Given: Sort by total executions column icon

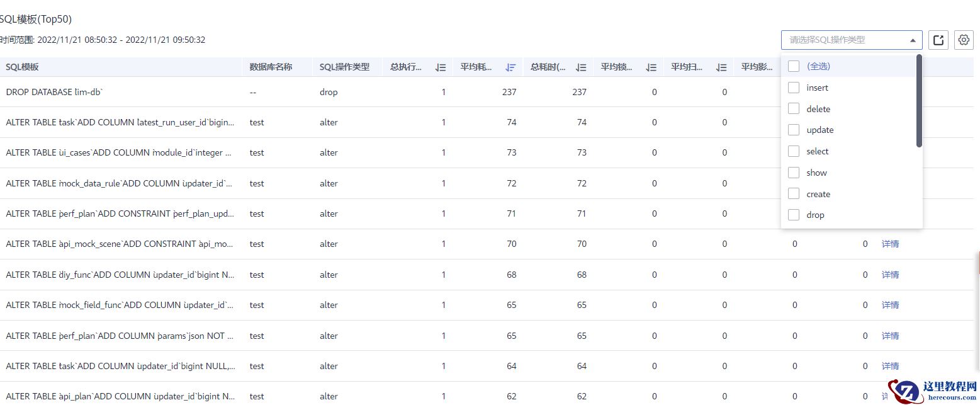Looking at the screenshot, I should tap(441, 67).
